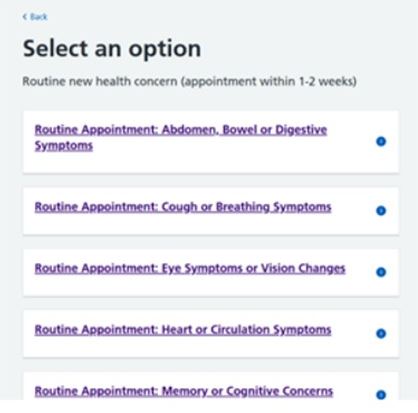Open Heart or Circulation Symptoms link
The image size is (418, 413).
tap(183, 330)
